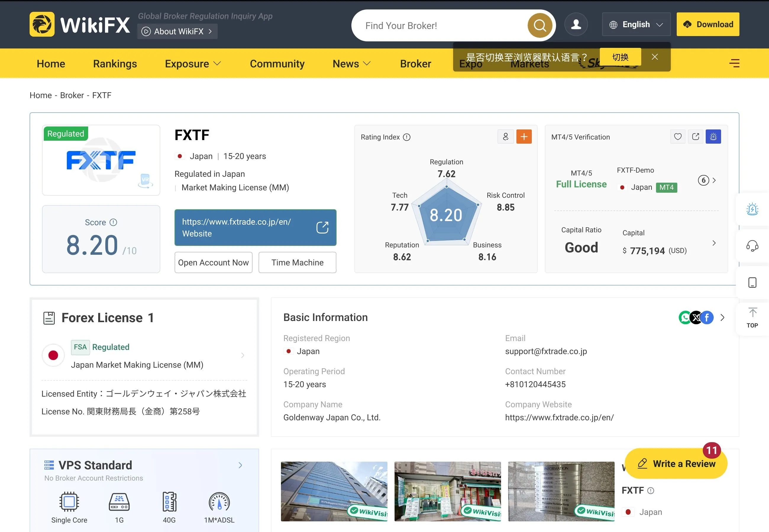Go to the Home nav tab
Screen dimensions: 769x532
tap(51, 64)
